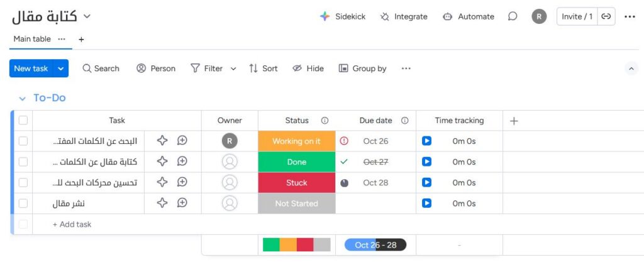Select the checkbox for نشر مقال task

(23, 203)
